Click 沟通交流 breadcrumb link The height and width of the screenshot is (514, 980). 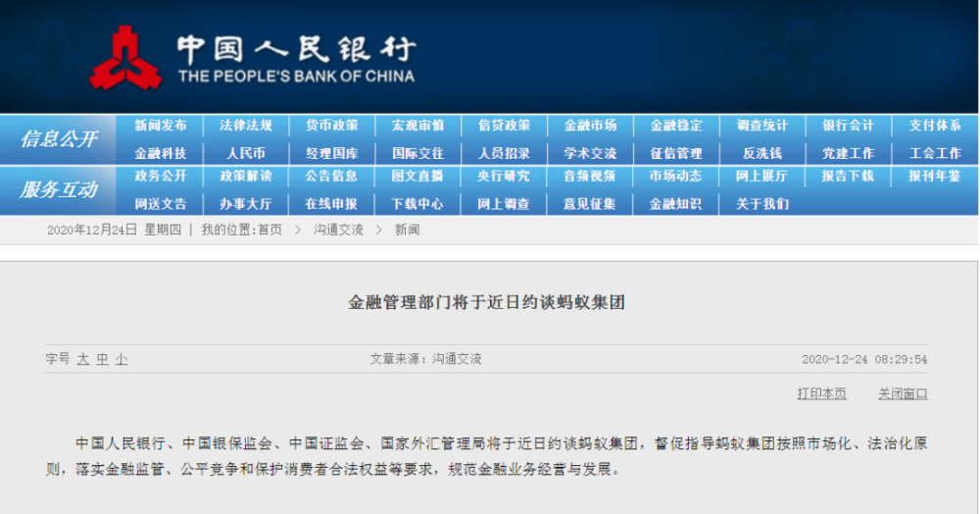338,231
